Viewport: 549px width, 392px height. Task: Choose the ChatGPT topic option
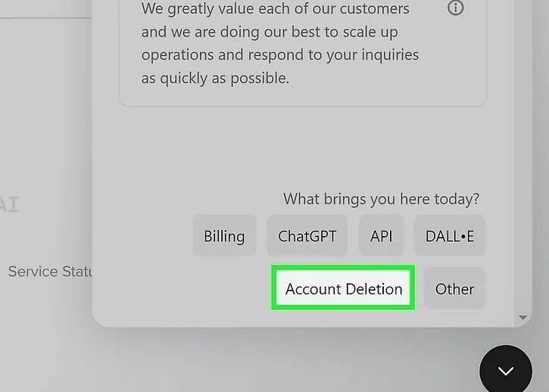tap(307, 236)
